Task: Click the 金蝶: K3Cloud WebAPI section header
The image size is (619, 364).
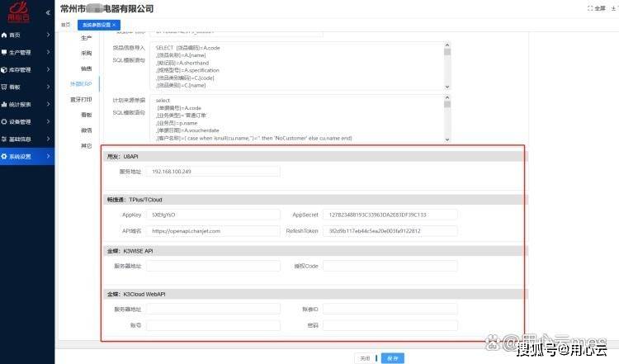Action: click(x=314, y=294)
